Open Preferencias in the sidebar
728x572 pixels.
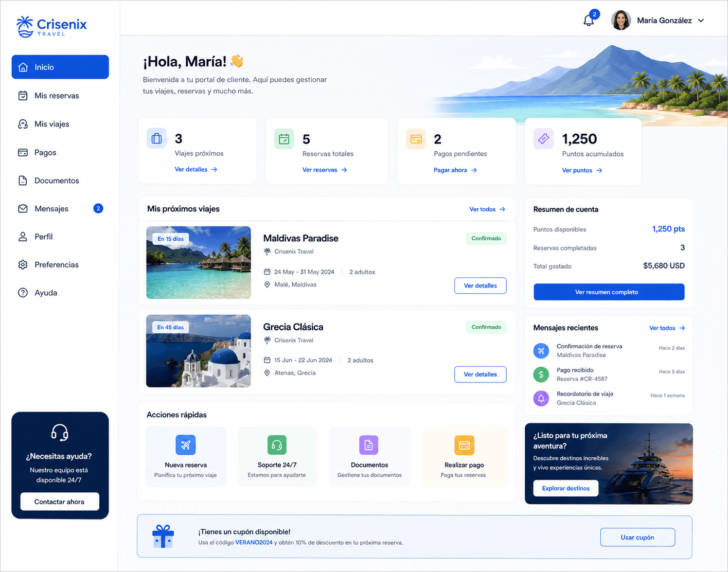tap(60, 264)
